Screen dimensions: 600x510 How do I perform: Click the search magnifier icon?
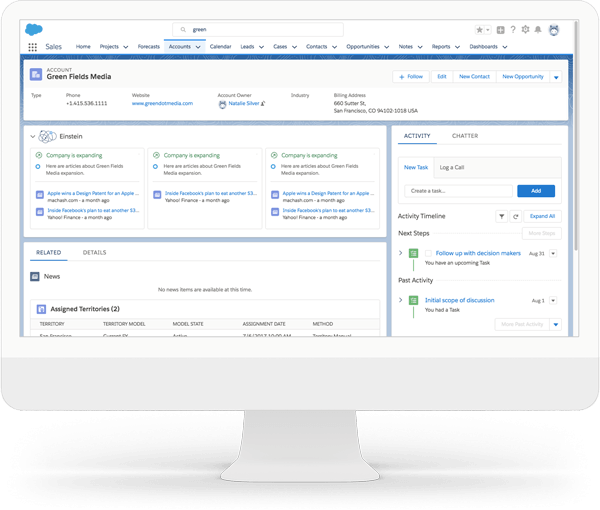tap(183, 29)
